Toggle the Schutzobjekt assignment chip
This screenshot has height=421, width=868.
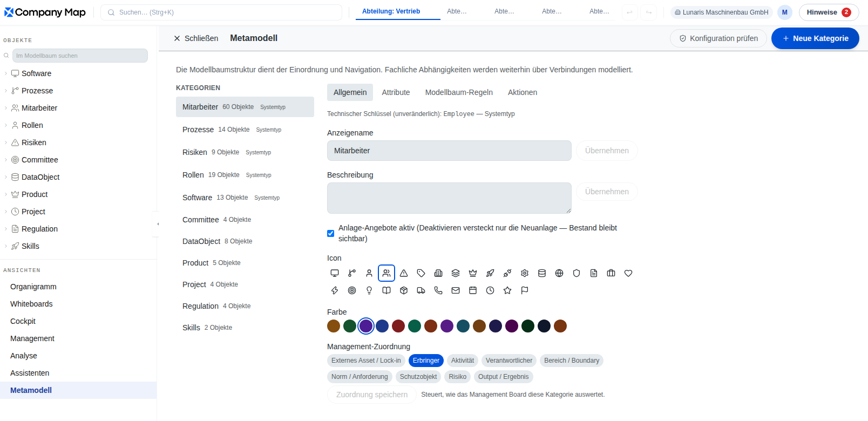[x=418, y=377]
